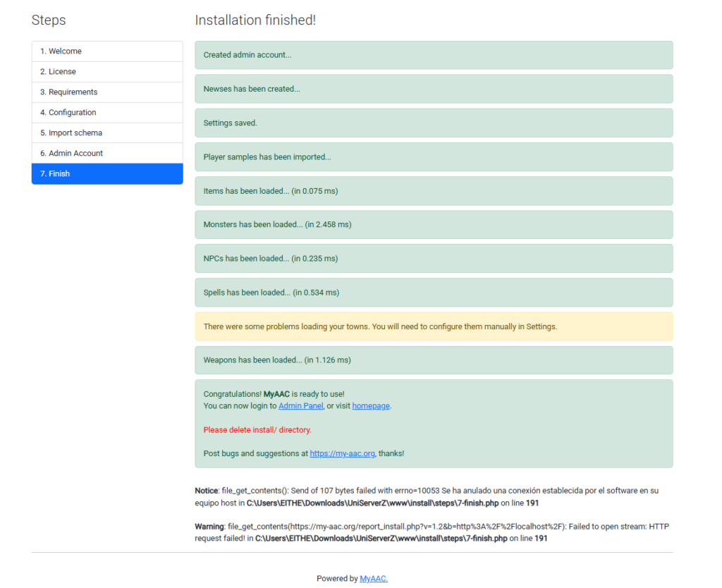This screenshot has height=588, width=722.
Task: Select the Configuration step
Action: tap(107, 112)
